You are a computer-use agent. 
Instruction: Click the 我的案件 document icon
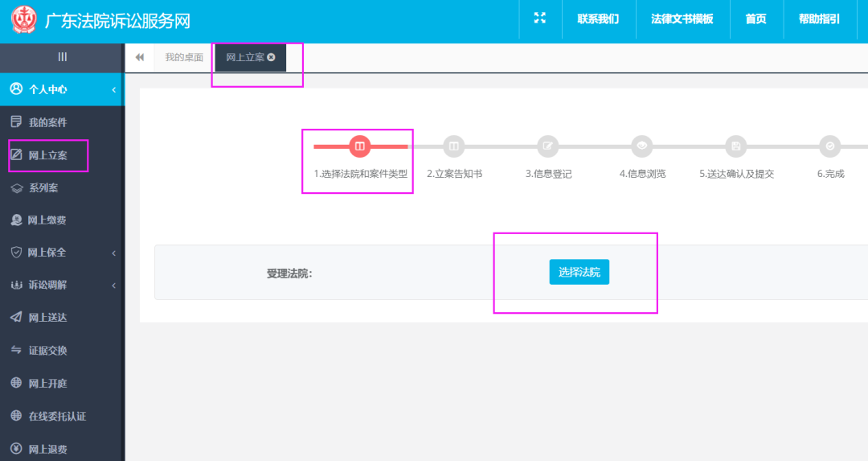click(x=16, y=122)
